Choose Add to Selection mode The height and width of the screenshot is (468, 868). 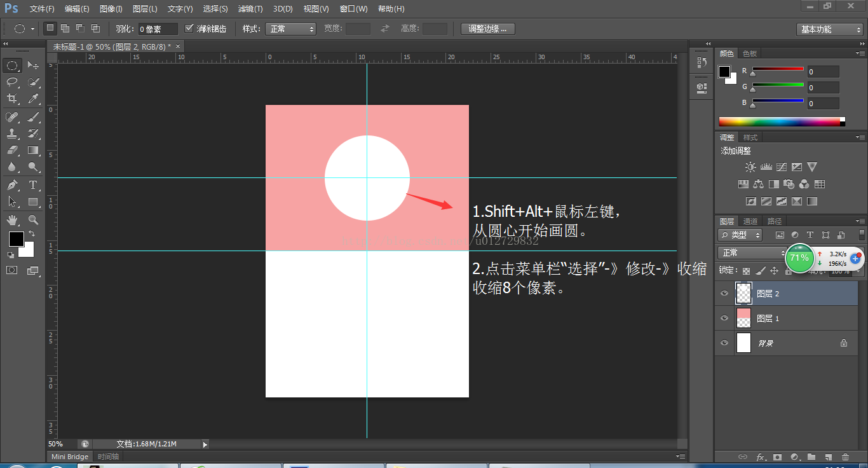pos(65,29)
